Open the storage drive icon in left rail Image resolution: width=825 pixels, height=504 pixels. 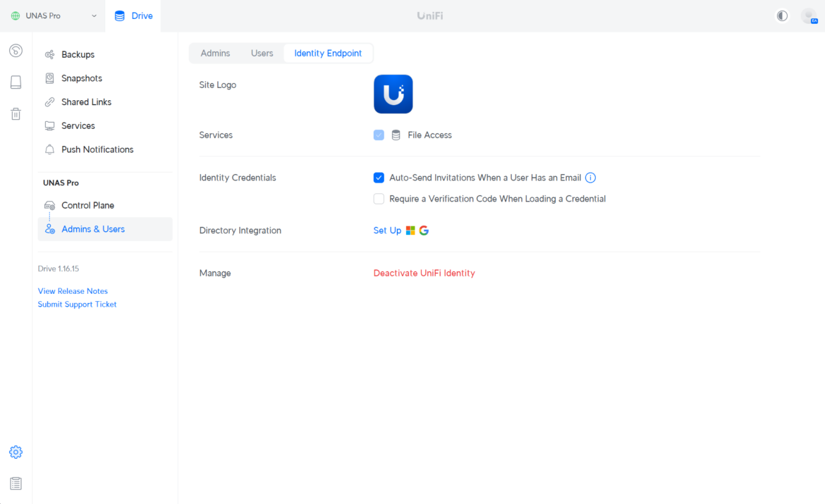point(16,82)
